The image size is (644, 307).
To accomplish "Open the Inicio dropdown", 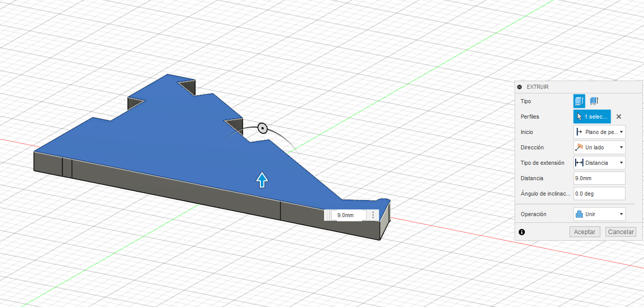I will 621,132.
